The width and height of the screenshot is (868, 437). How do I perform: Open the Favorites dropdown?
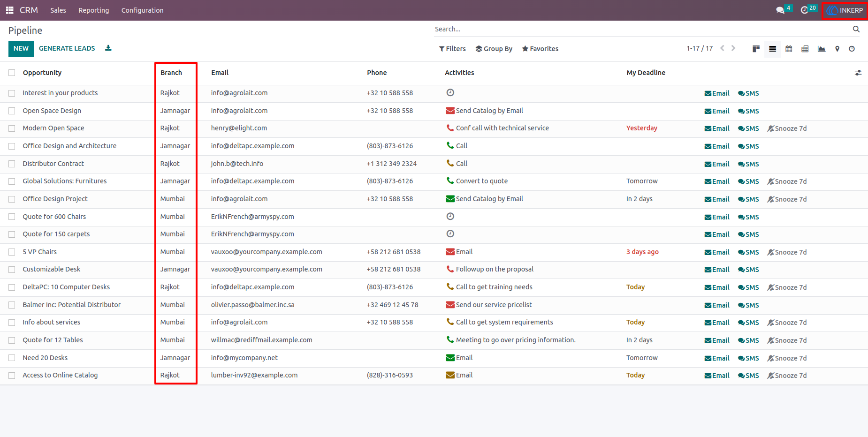[x=540, y=49]
